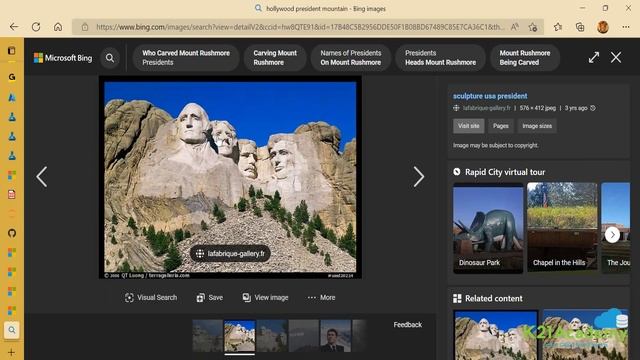The width and height of the screenshot is (640, 360).
Task: Expand the image viewer to full screen
Action: 594,58
